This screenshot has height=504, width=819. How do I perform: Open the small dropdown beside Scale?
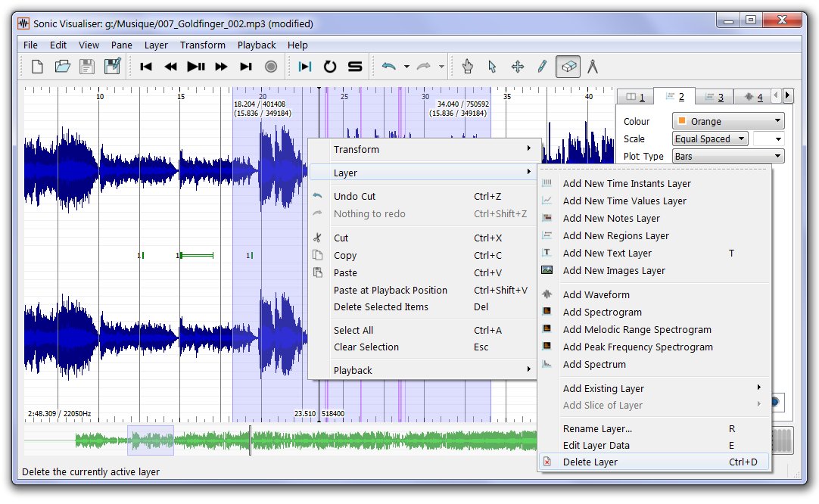768,139
